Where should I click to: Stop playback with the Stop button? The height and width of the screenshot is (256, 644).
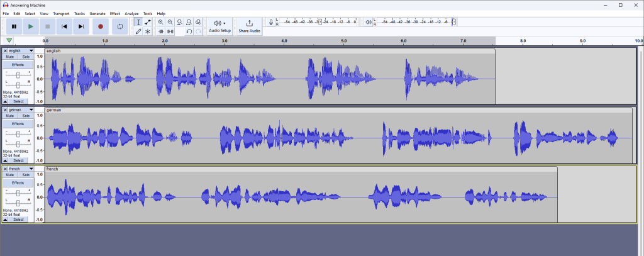tap(48, 26)
